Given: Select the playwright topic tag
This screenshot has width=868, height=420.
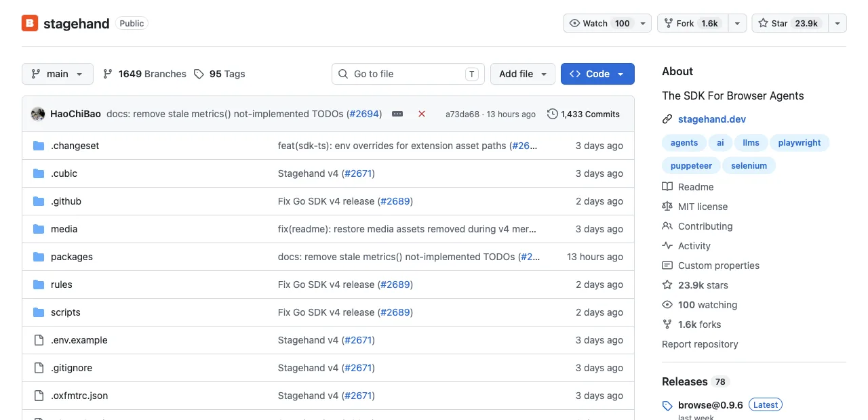Looking at the screenshot, I should (x=800, y=143).
